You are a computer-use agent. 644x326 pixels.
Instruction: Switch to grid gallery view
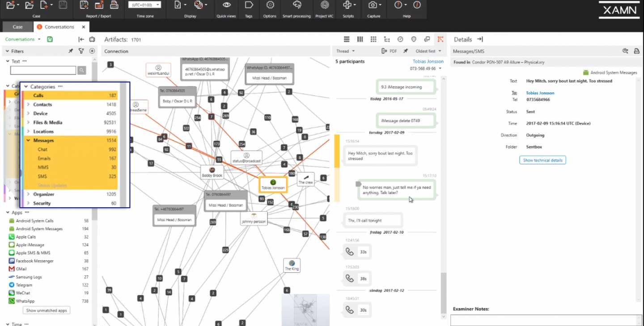pyautogui.click(x=373, y=39)
